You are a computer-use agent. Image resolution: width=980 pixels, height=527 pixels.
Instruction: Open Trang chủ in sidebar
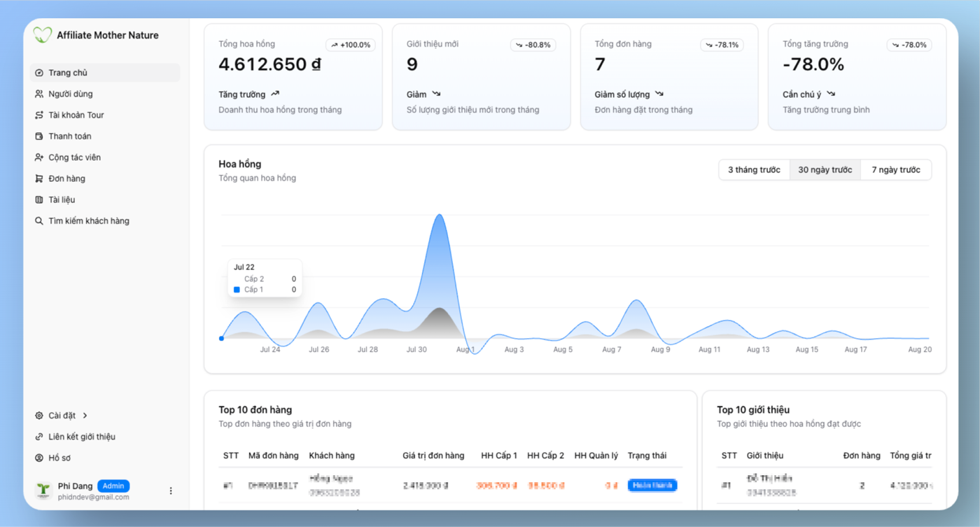coord(105,73)
